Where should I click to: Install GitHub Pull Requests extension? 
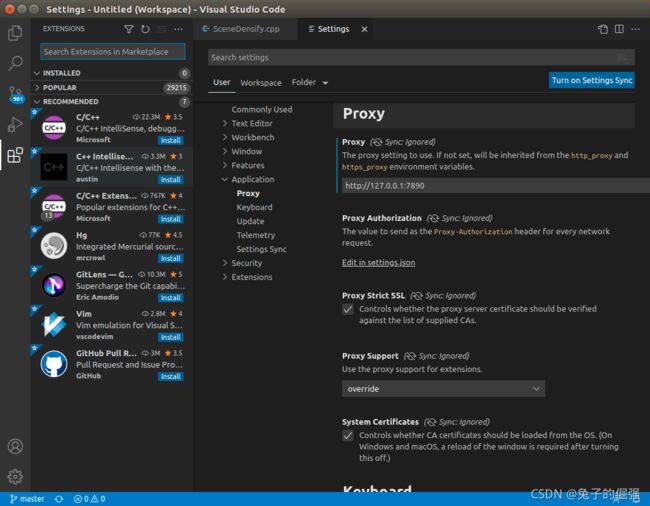click(170, 377)
